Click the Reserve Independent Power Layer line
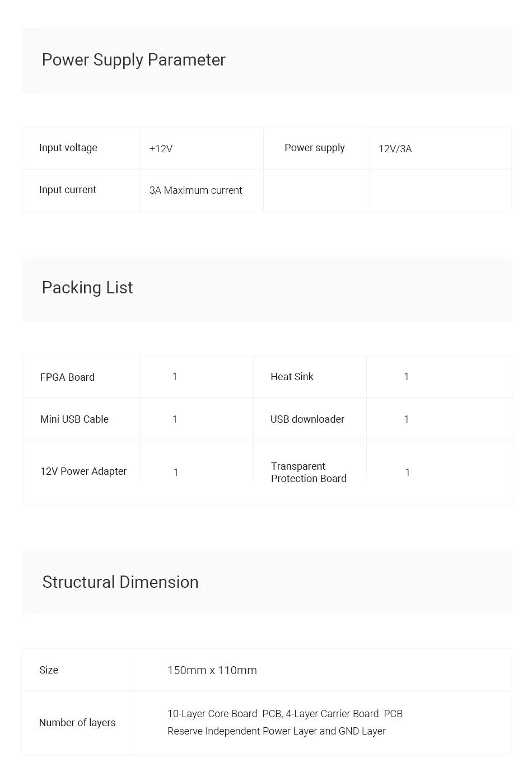Viewport: 532px width, 767px height. [276, 731]
